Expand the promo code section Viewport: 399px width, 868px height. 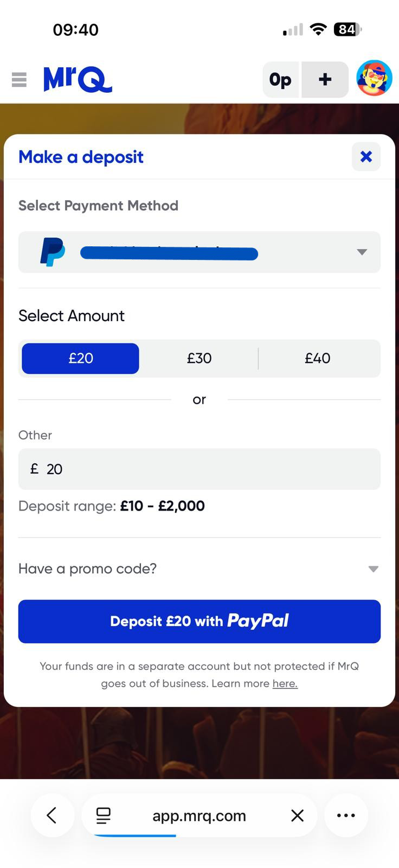click(372, 569)
